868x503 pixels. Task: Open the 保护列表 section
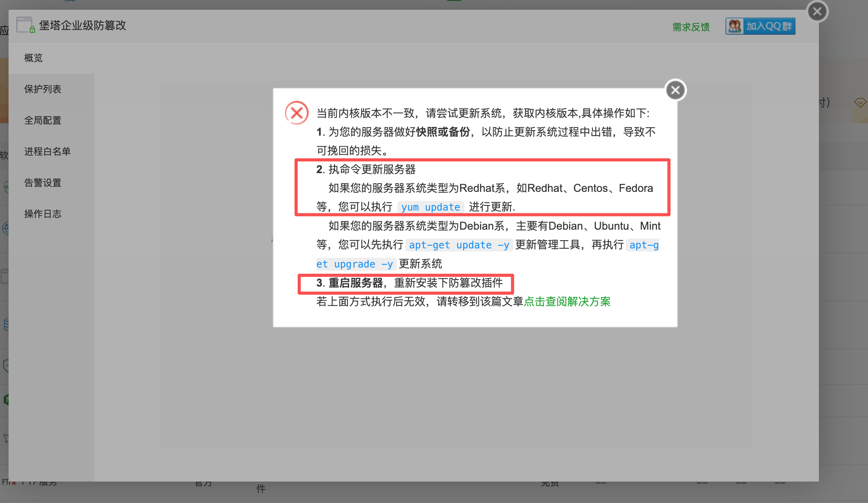coord(43,89)
